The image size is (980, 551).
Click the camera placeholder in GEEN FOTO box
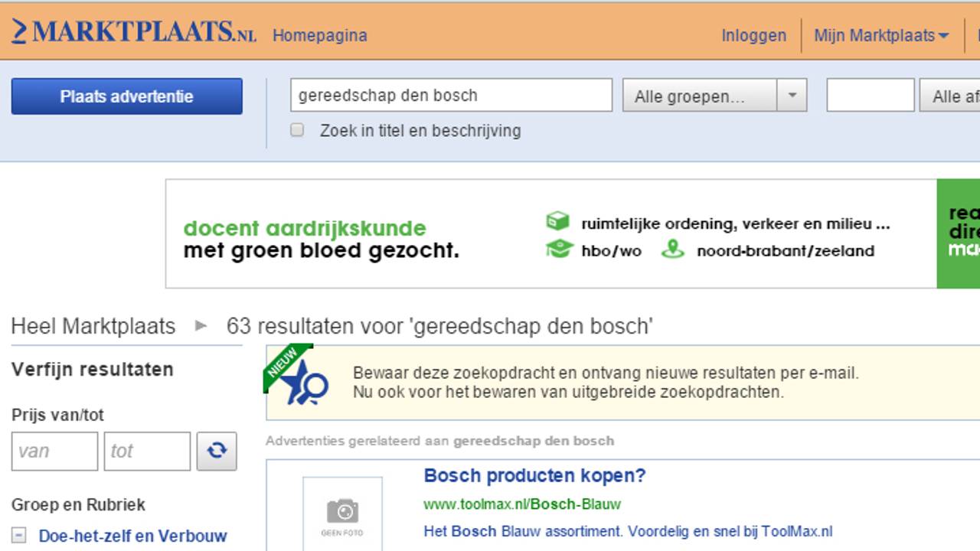tap(342, 511)
